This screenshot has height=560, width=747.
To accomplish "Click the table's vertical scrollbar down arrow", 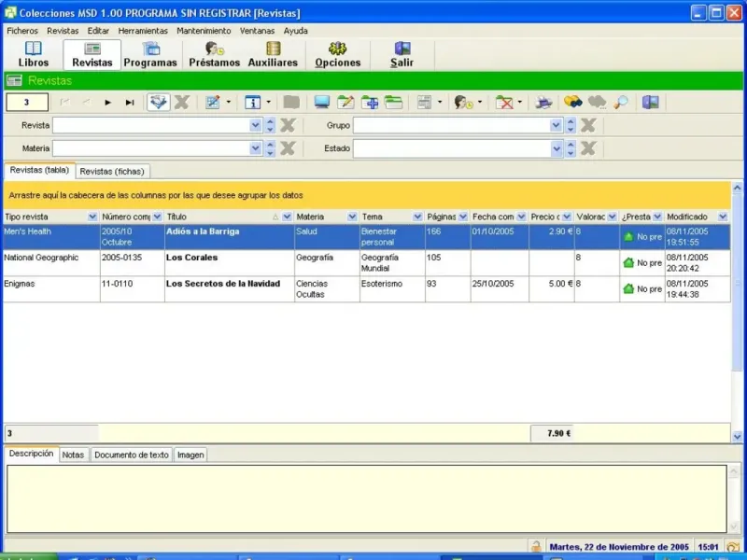I will 737,436.
